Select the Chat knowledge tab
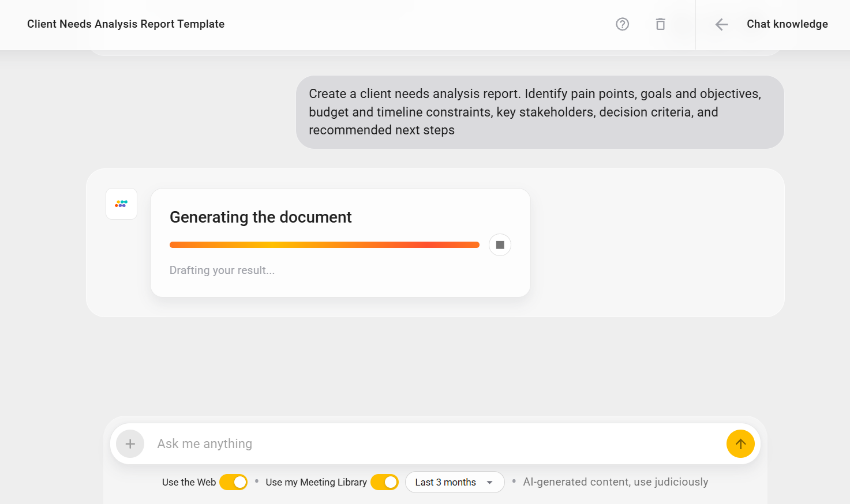The width and height of the screenshot is (850, 504). (787, 24)
